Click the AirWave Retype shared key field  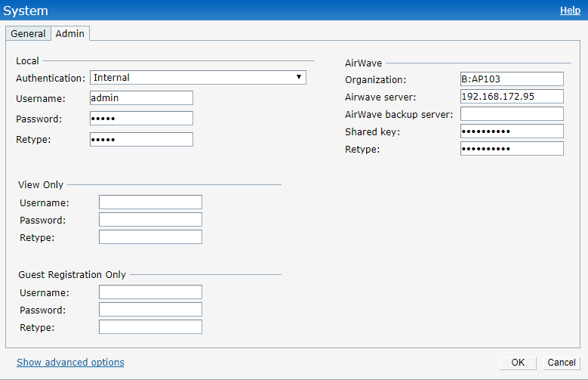(x=512, y=149)
